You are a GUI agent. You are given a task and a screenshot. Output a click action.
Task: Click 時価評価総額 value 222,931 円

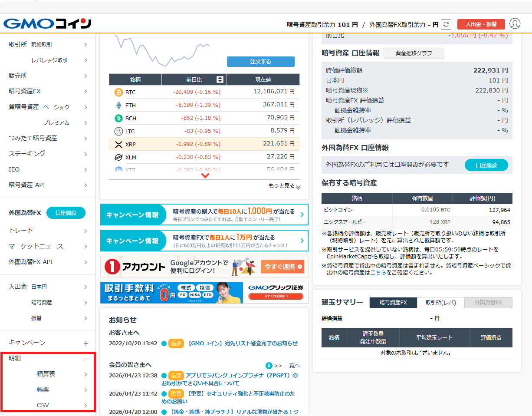490,70
